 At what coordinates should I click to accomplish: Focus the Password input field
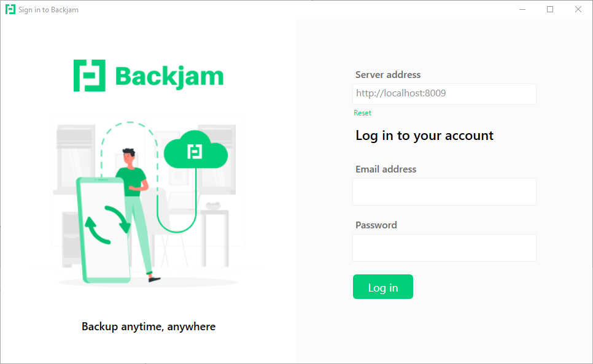pos(444,247)
